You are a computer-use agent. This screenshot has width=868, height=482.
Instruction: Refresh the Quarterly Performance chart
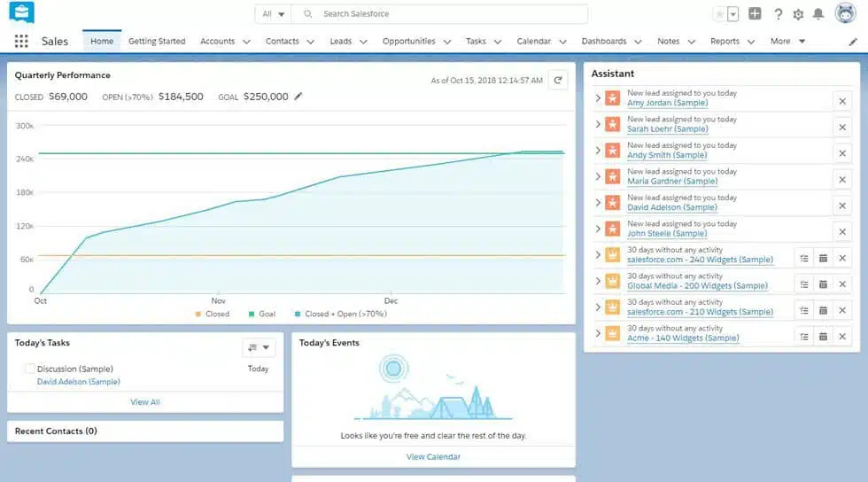click(x=558, y=81)
